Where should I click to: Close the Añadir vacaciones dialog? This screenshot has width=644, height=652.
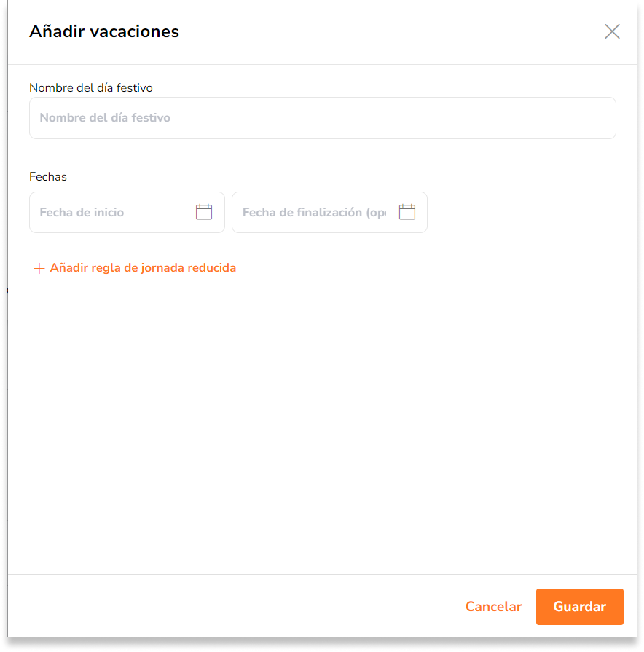(x=612, y=31)
